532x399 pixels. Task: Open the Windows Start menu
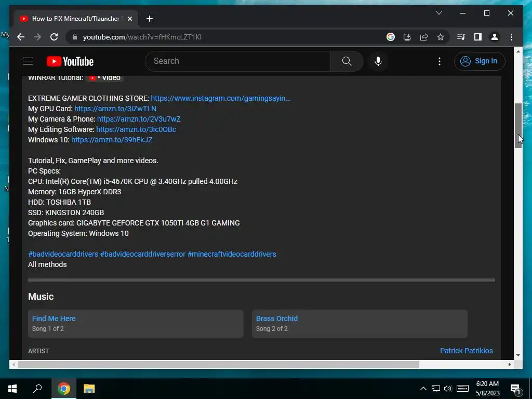tap(12, 389)
